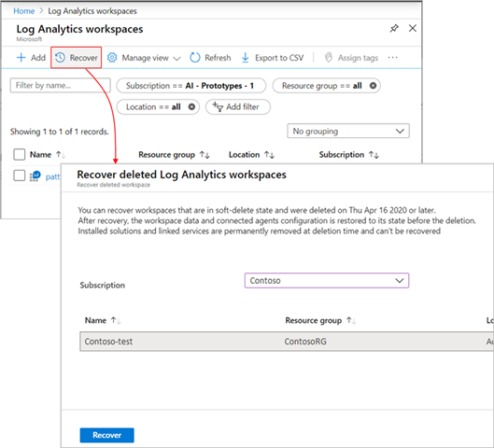Click the Refresh circular arrow icon
Screen dimensions: 494x448
tap(195, 58)
